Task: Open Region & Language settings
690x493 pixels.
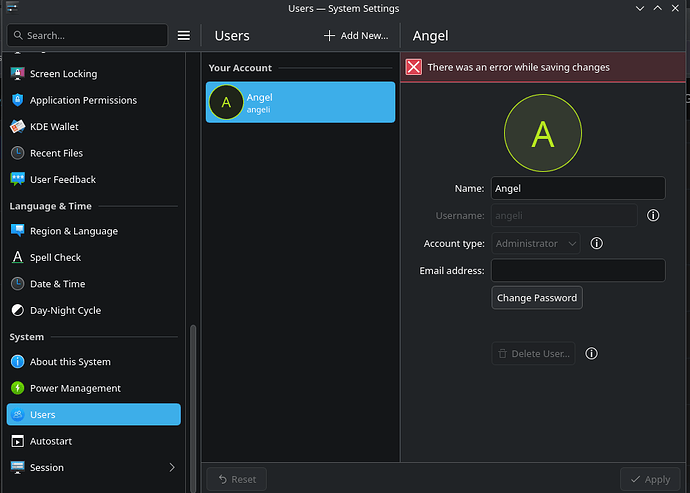Action: tap(93, 231)
